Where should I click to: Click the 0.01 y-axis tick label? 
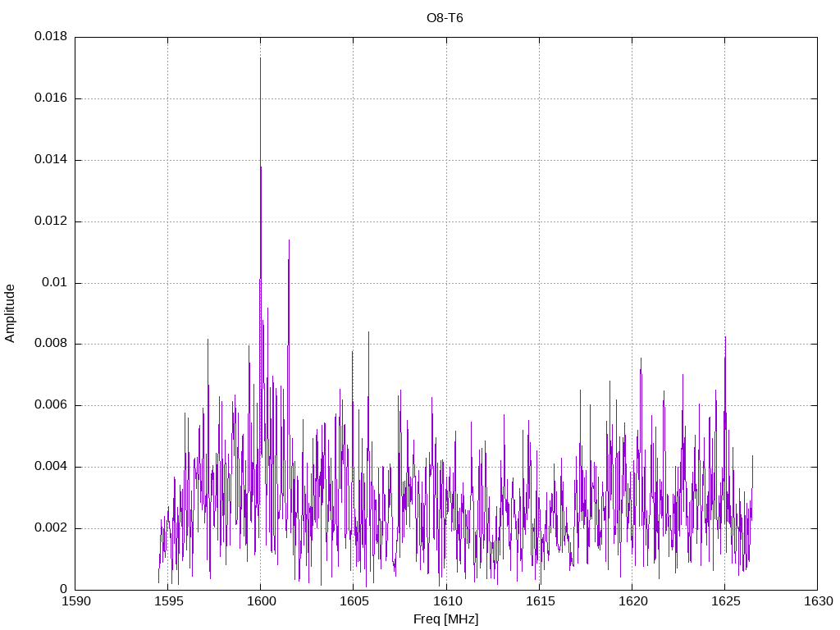[55, 282]
